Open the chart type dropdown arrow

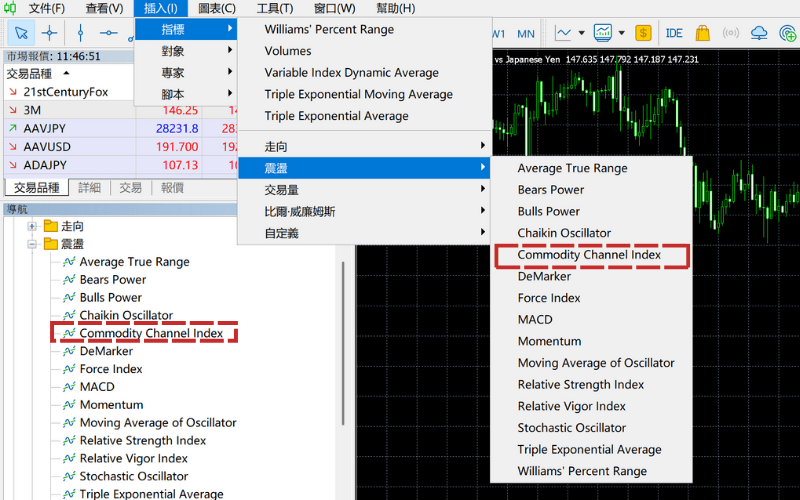click(x=581, y=33)
